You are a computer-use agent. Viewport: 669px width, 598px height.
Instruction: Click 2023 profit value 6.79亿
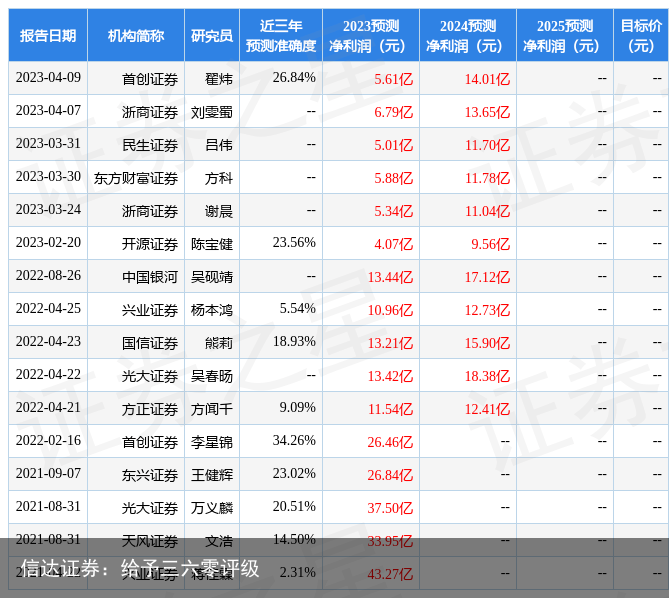click(393, 112)
